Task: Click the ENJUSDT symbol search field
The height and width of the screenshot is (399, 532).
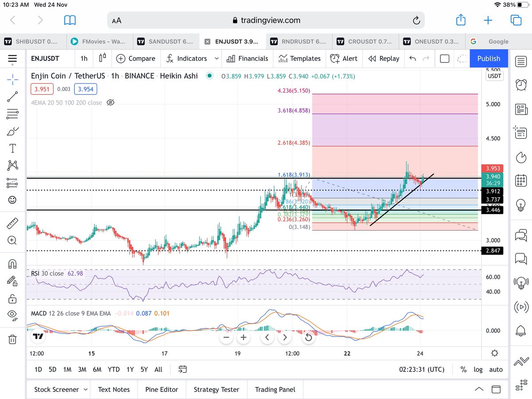Action: pos(45,59)
